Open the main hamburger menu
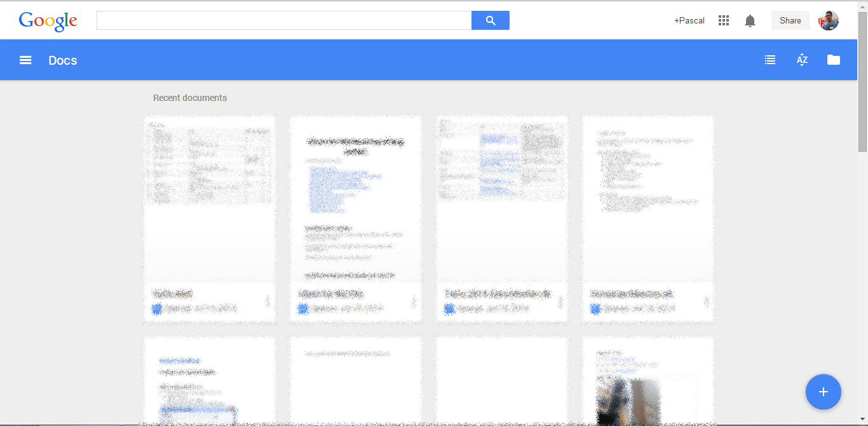The height and width of the screenshot is (426, 868). 25,60
